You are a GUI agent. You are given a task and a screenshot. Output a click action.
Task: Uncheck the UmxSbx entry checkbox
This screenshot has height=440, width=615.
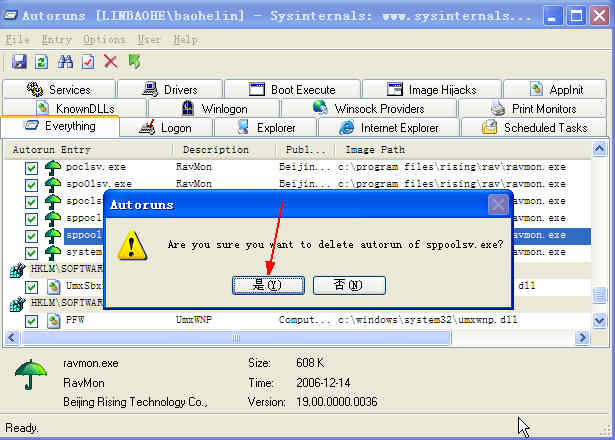click(x=31, y=287)
